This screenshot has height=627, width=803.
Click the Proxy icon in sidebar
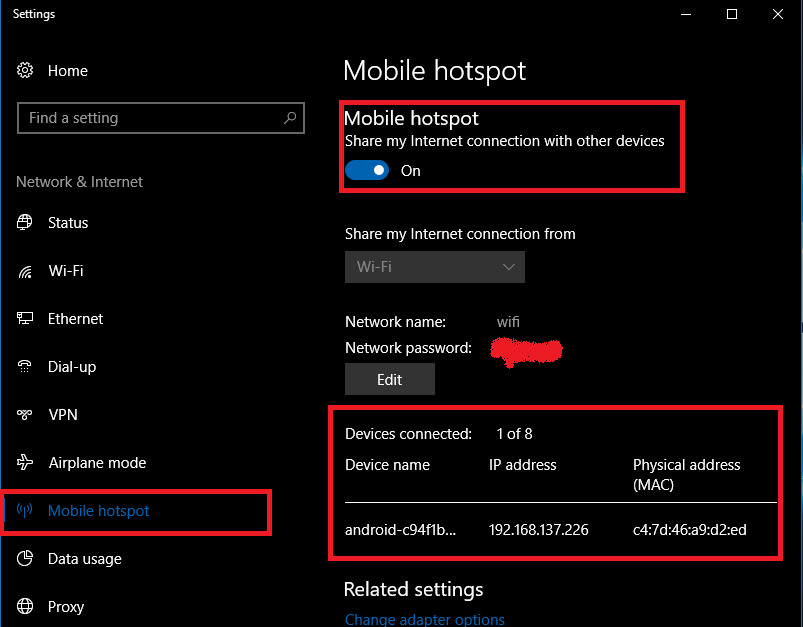tap(24, 606)
